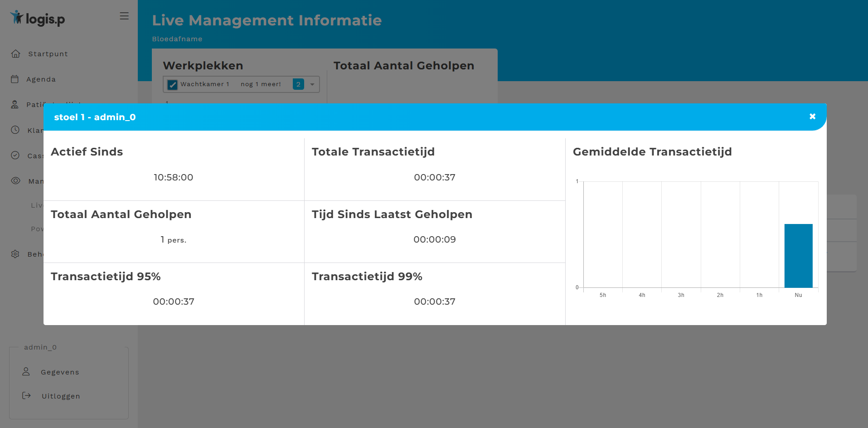Viewport: 868px width, 428px height.
Task: Click Uitloggen to log out
Action: pos(61,396)
